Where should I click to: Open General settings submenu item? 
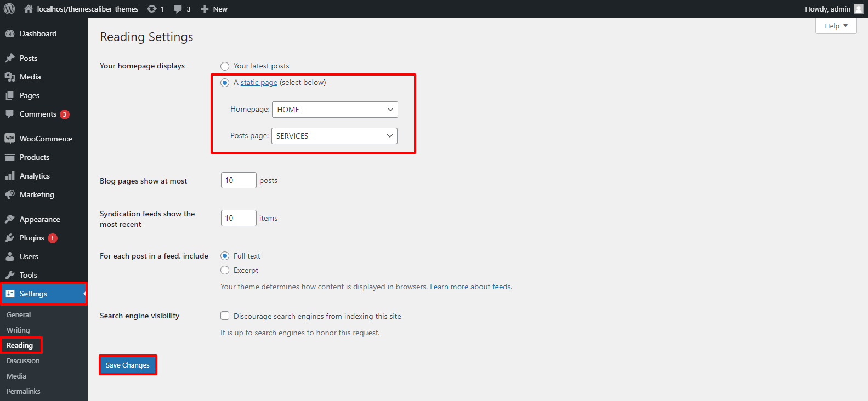19,314
